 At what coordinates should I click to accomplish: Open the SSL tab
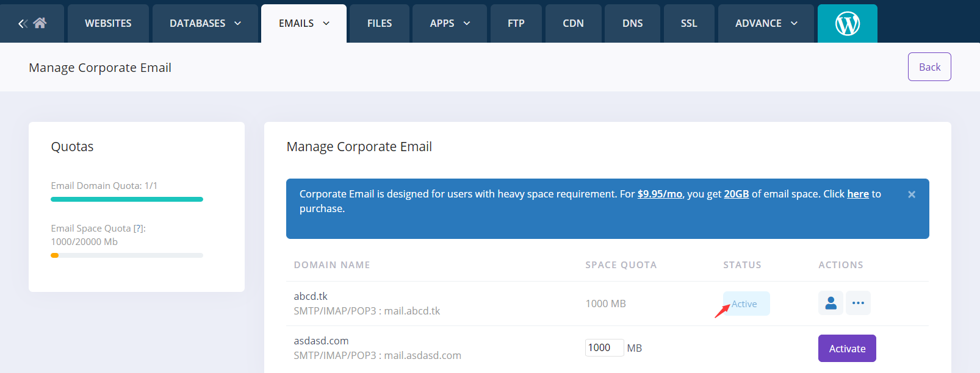tap(688, 24)
